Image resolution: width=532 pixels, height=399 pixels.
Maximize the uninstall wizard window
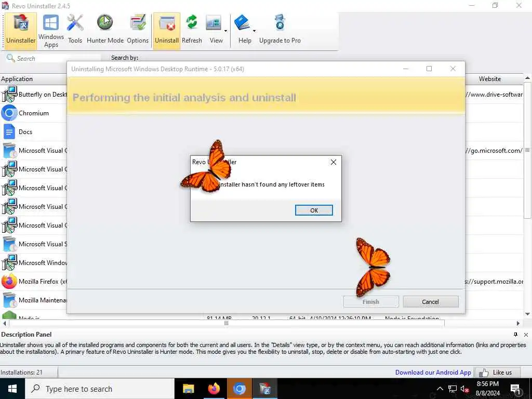click(429, 69)
